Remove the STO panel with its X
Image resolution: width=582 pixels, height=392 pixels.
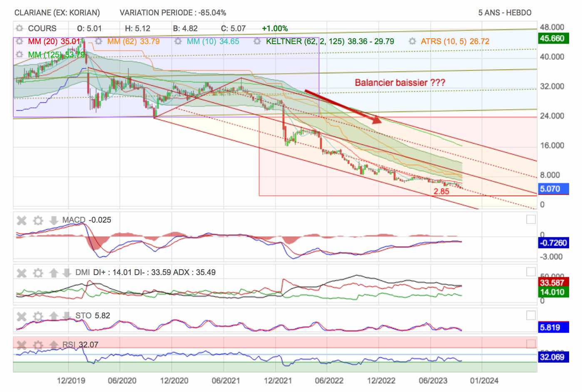tap(22, 316)
